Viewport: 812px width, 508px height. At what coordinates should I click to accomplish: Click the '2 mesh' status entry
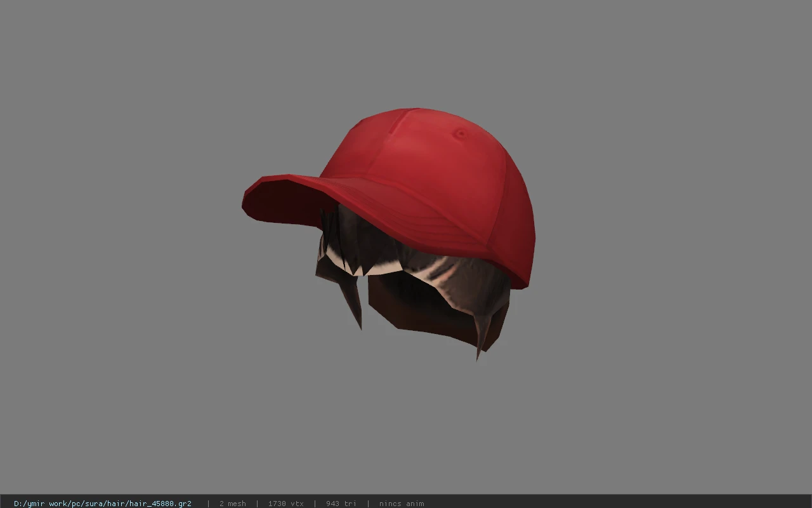pos(233,504)
